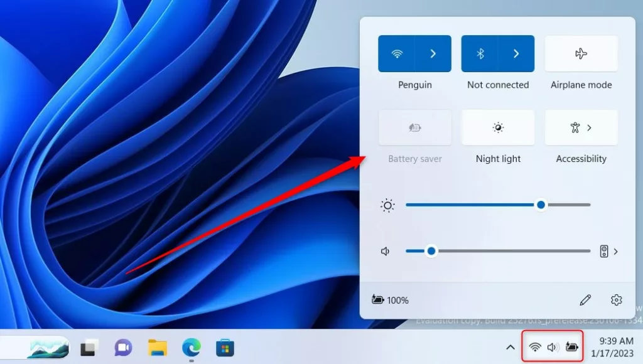
Task: Click the taskbar battery tray icon
Action: pyautogui.click(x=571, y=347)
